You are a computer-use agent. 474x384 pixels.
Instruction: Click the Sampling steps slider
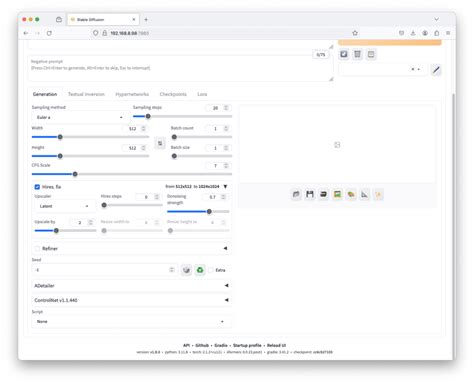point(182,116)
